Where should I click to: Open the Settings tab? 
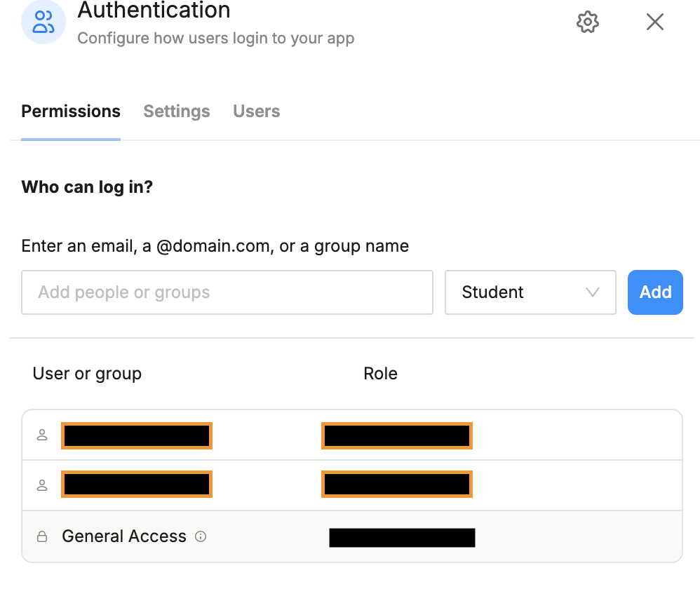click(177, 111)
